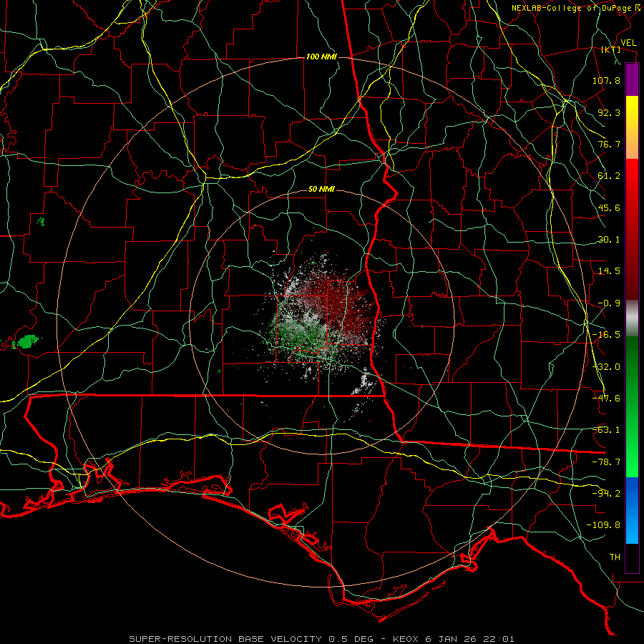Click the -78.7 velocity legend value
The image size is (644, 644).
click(606, 462)
